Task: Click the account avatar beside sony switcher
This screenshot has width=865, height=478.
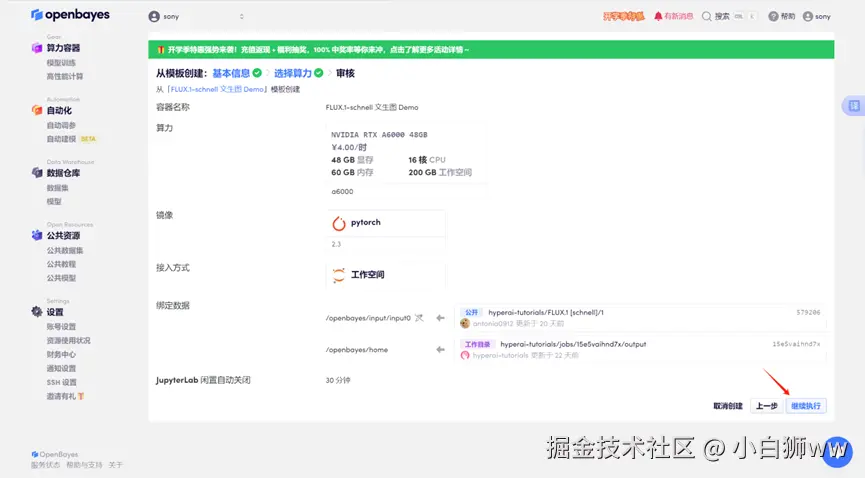Action: pos(154,17)
